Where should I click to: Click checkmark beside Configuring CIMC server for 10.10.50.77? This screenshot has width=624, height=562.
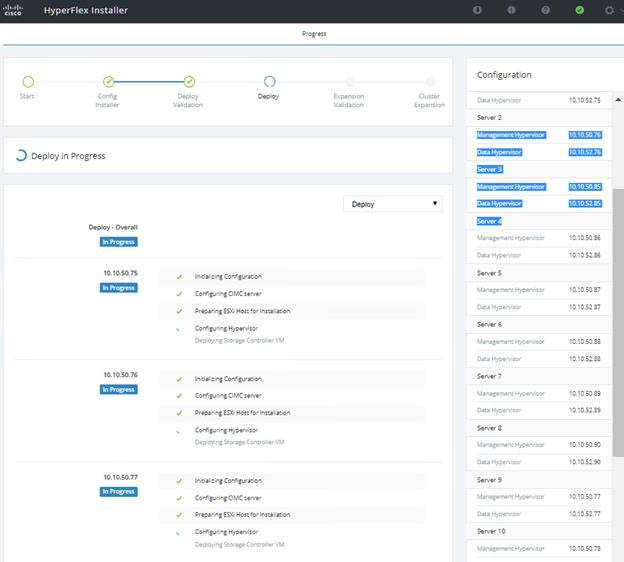[x=179, y=498]
